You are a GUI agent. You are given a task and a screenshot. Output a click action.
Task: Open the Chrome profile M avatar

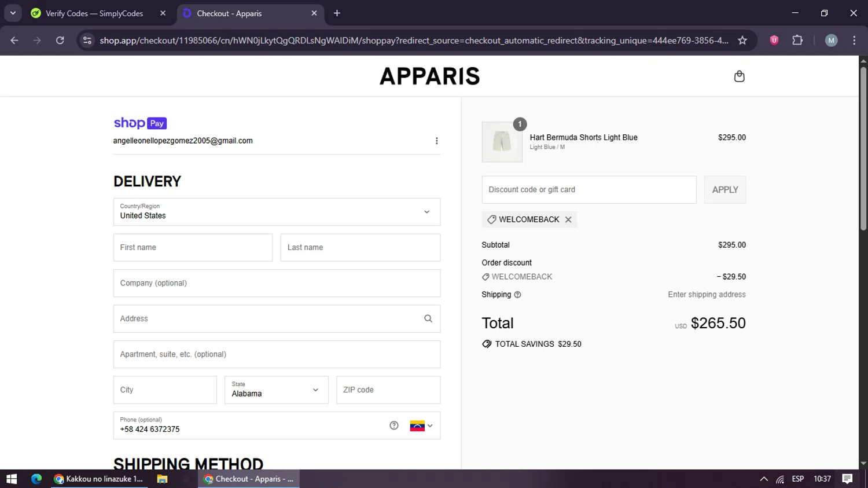click(x=831, y=40)
